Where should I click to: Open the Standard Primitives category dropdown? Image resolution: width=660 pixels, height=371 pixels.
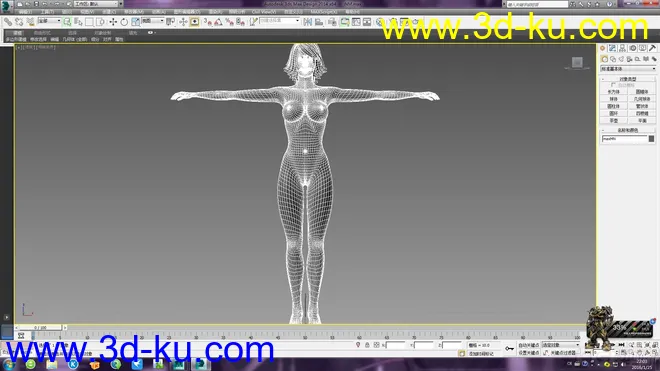[x=628, y=69]
